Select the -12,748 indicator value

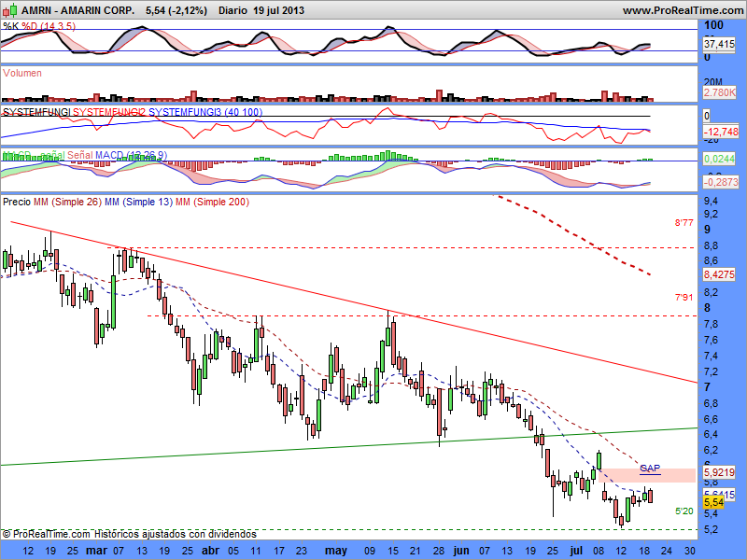point(721,132)
